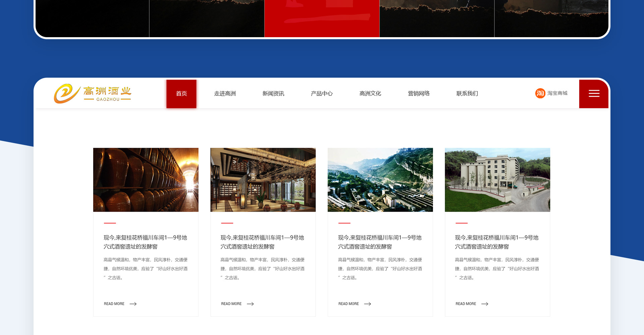Click 联系我们 contact link
This screenshot has width=644, height=335.
(467, 94)
